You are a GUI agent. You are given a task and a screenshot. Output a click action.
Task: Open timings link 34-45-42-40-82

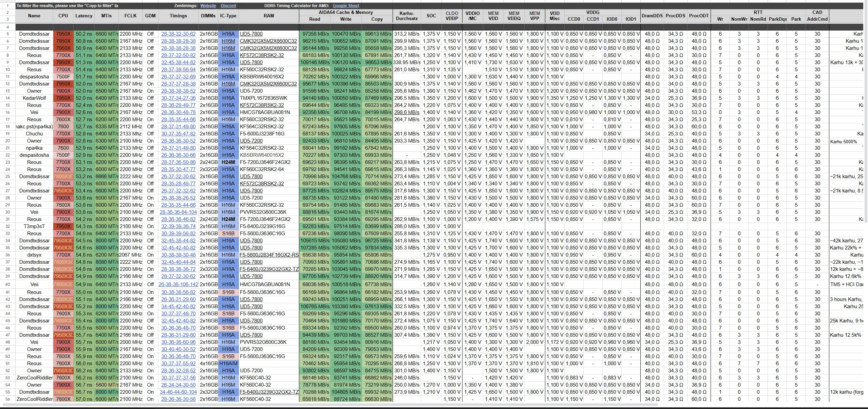pos(178,306)
